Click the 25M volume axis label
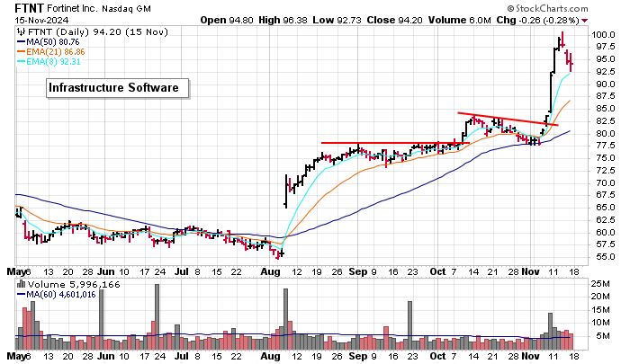630x364 pixels. click(600, 284)
